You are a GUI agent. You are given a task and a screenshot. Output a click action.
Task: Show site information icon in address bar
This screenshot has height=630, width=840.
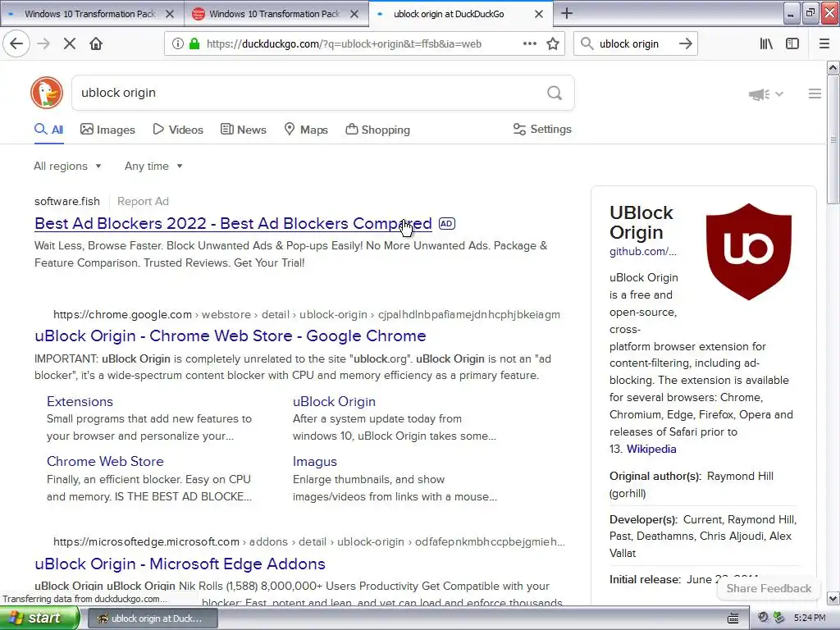pos(178,44)
